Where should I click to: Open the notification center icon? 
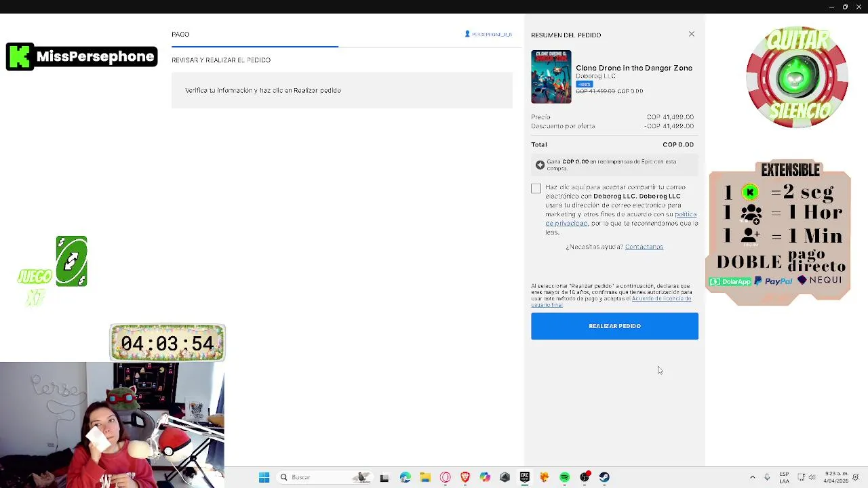point(856,477)
